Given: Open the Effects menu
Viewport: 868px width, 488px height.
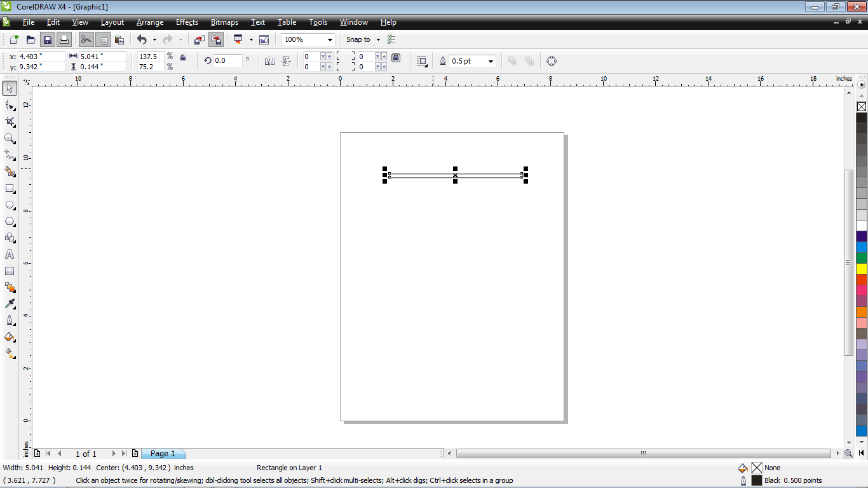Looking at the screenshot, I should pyautogui.click(x=187, y=22).
